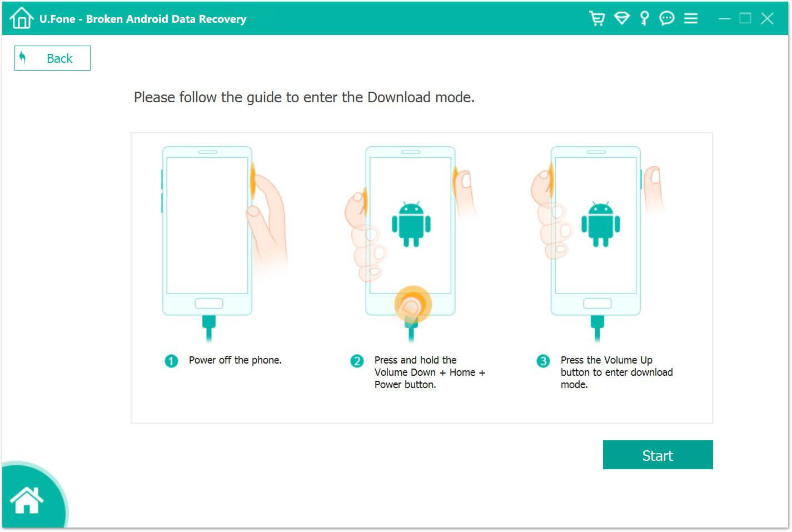Click step 1 numbered circle
Image resolution: width=792 pixels, height=532 pixels.
tap(171, 361)
